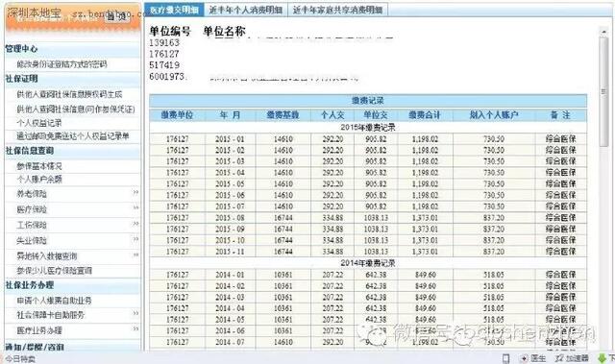The image size is (615, 364).
Task: Click unit number 6001973
Action: click(x=167, y=77)
